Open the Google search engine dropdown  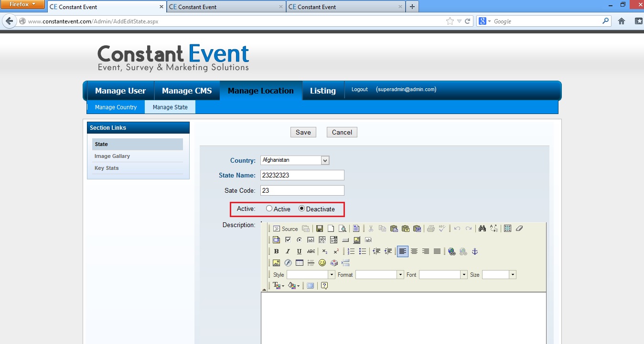pyautogui.click(x=484, y=21)
